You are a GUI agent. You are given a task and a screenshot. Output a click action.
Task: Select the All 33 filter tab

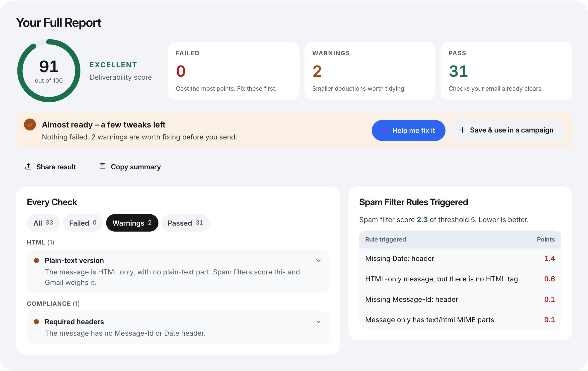(43, 223)
